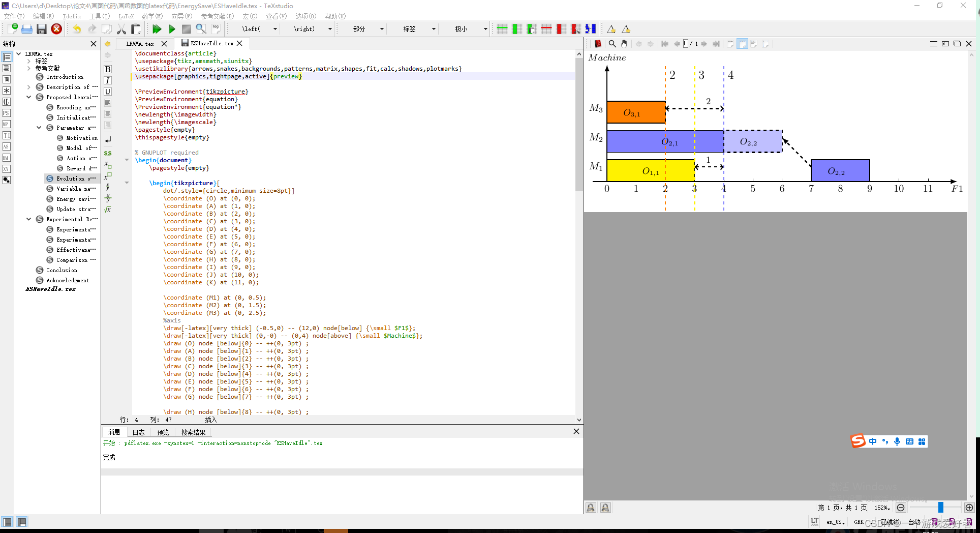Click the Build & View double-arrow icon
980x533 pixels.
pos(157,29)
